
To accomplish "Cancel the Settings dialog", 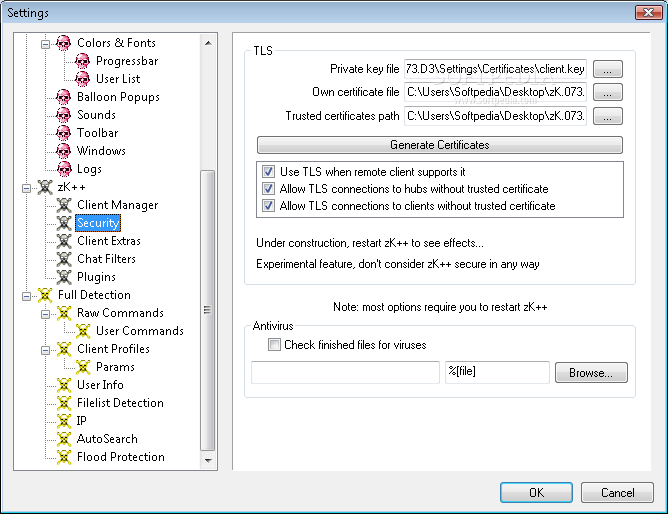I will coord(617,493).
